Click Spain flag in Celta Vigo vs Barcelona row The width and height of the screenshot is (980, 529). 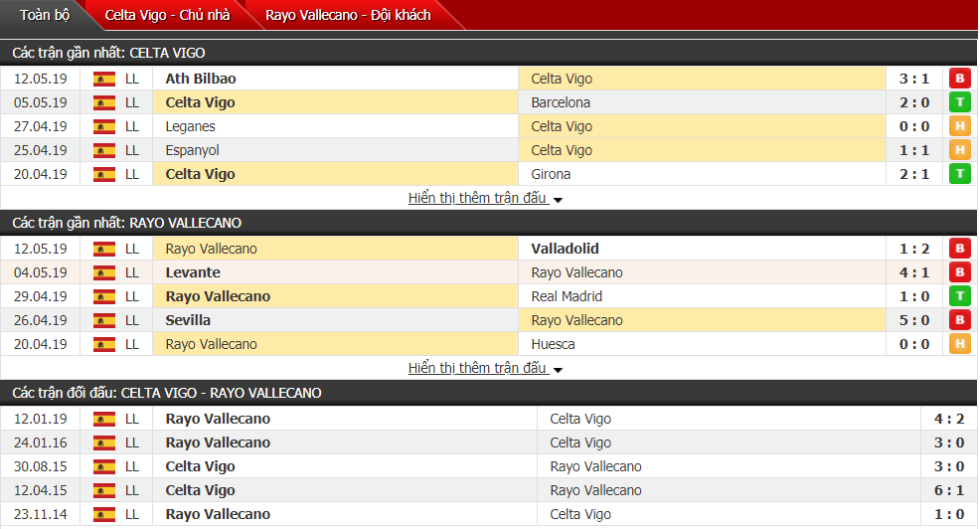pyautogui.click(x=104, y=102)
